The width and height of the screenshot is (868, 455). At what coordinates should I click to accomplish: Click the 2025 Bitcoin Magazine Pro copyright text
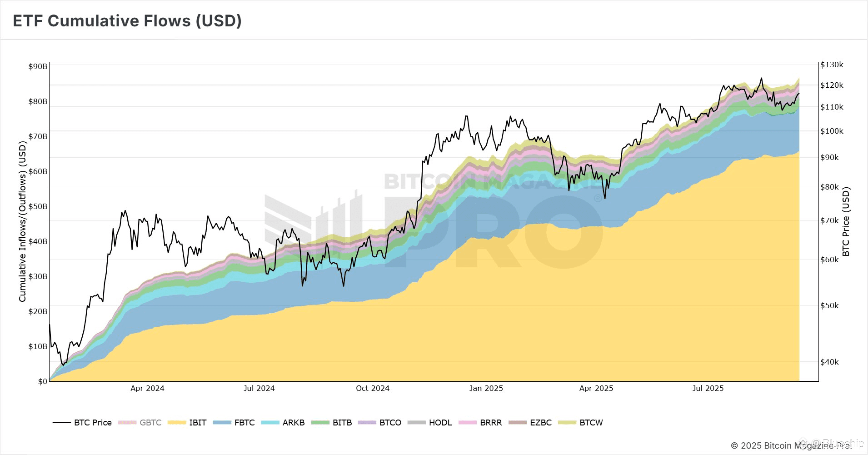click(x=791, y=445)
